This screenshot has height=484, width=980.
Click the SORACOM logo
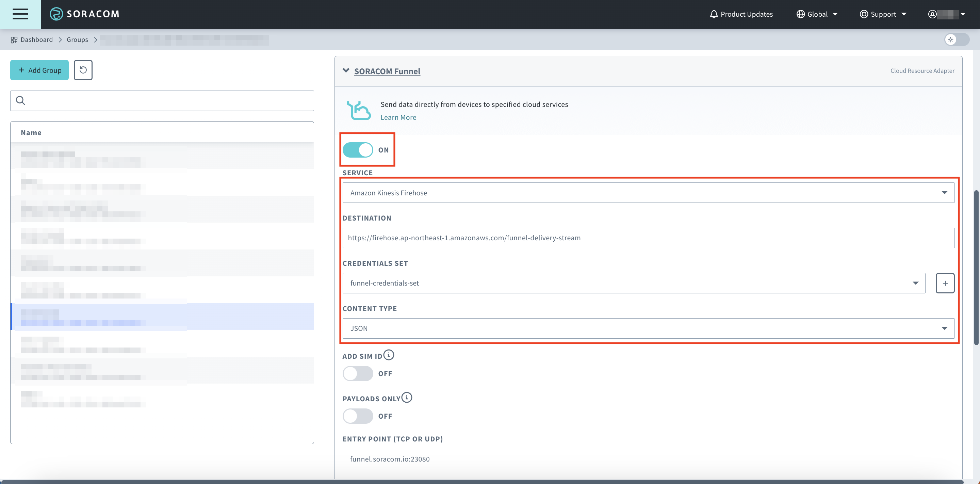coord(84,14)
